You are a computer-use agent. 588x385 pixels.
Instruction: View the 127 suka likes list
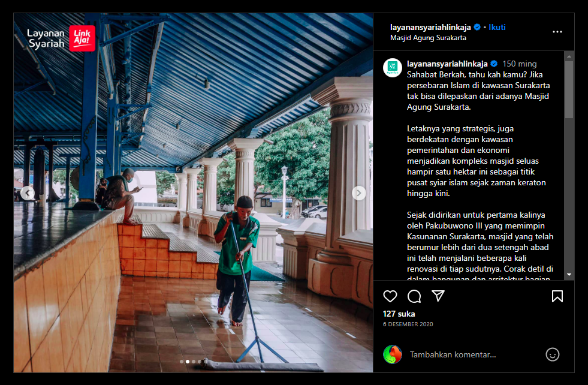(x=399, y=314)
